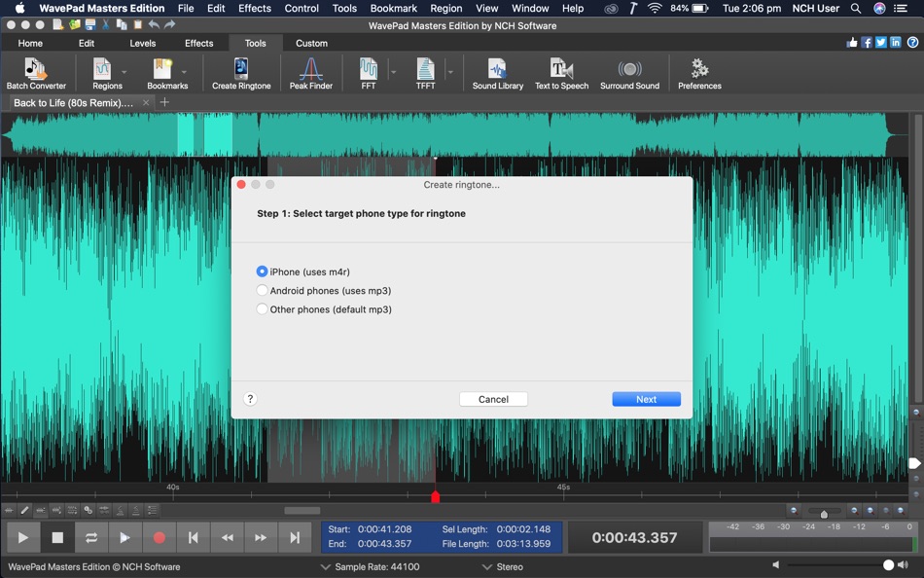Click the undo arrow icon
Image resolution: width=924 pixels, height=578 pixels.
coord(154,24)
